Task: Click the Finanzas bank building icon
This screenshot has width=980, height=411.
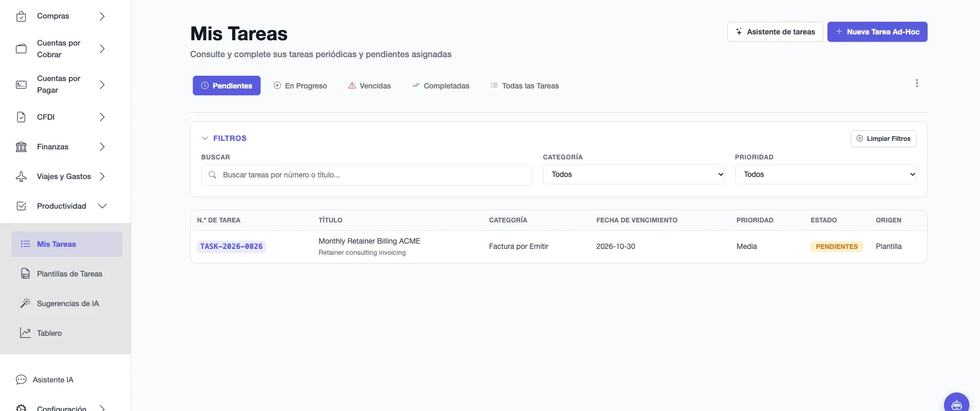Action: pos(21,147)
